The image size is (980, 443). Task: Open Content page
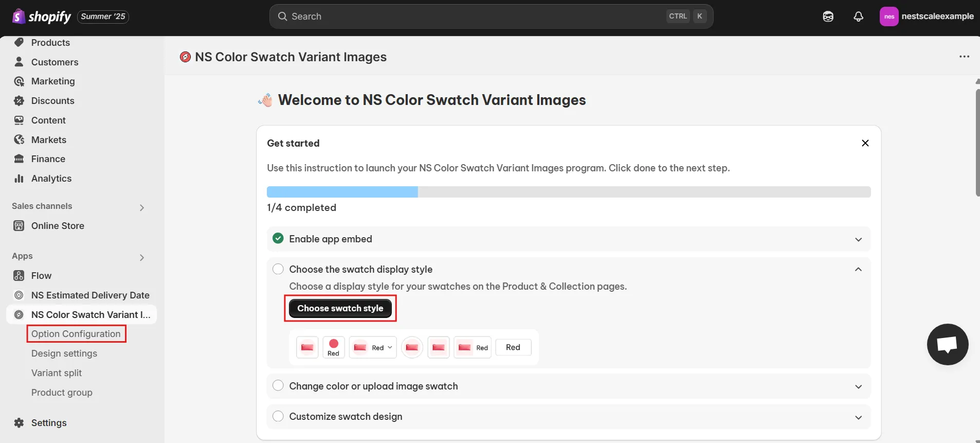pos(48,120)
